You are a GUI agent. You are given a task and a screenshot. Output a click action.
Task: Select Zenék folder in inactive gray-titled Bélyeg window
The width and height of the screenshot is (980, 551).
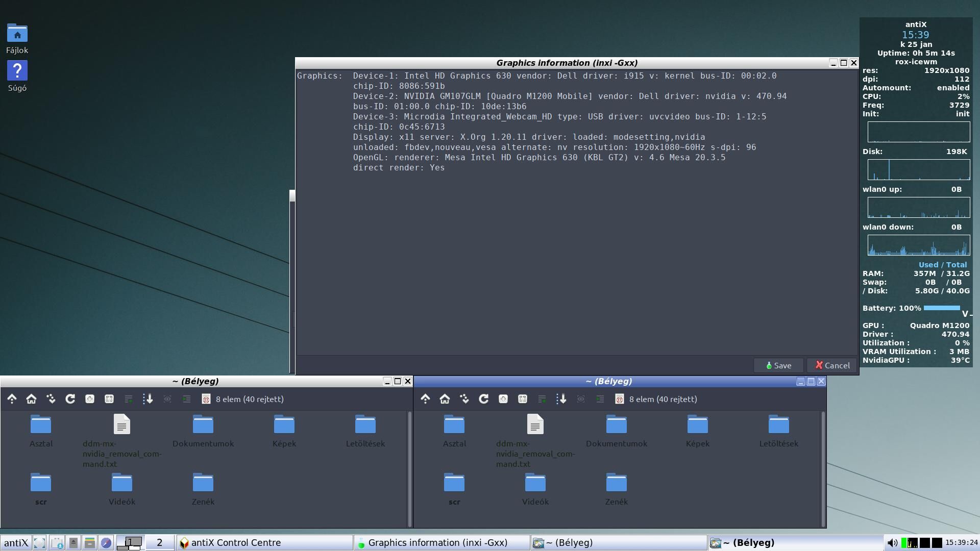point(203,489)
